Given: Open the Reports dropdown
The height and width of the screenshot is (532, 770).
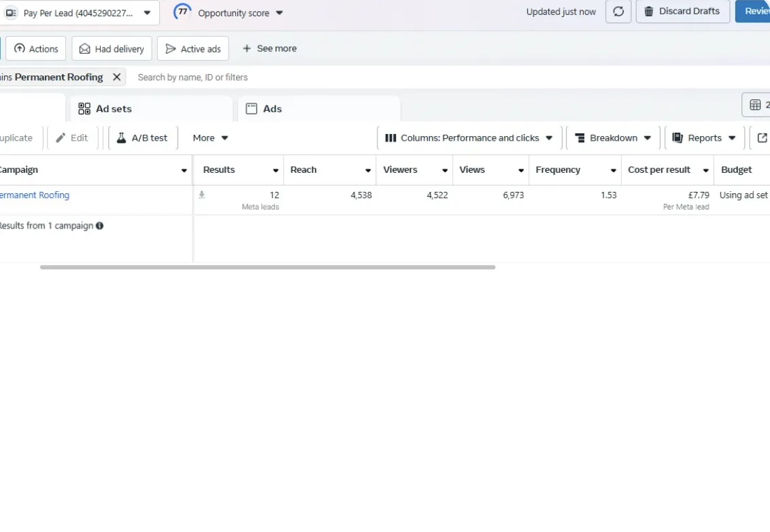Looking at the screenshot, I should [704, 138].
